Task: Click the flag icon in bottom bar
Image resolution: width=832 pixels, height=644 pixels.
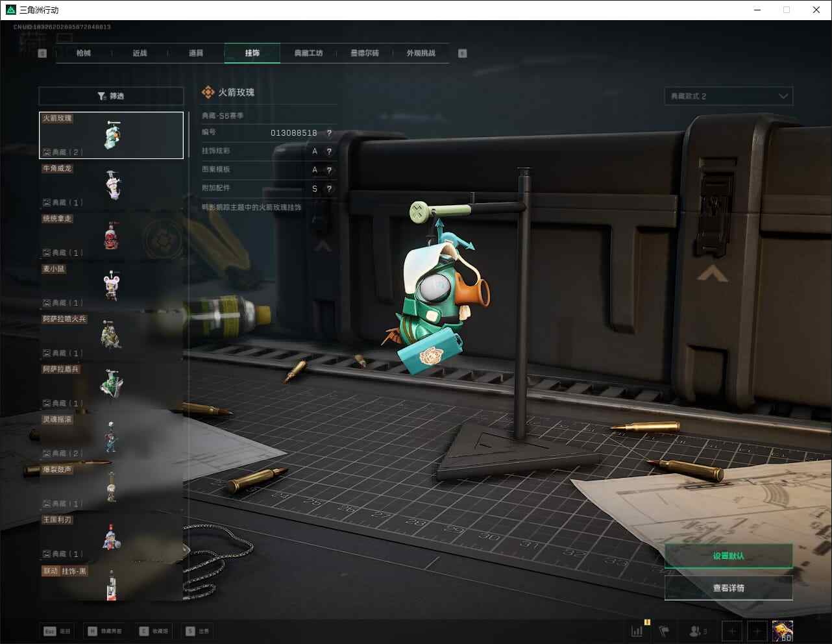Action: point(664,630)
